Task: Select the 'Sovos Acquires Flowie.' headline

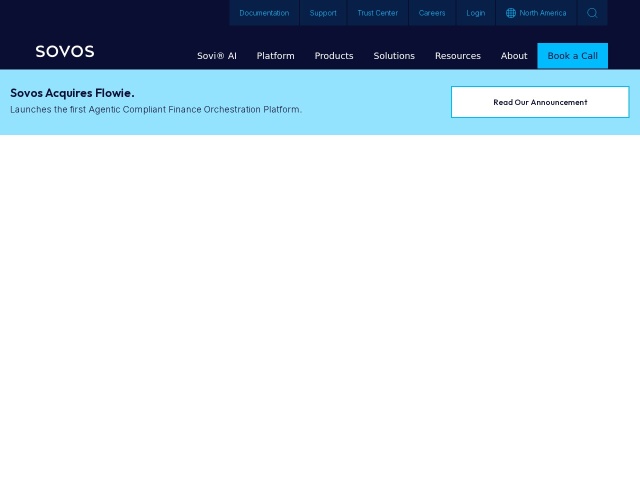Action: [72, 93]
